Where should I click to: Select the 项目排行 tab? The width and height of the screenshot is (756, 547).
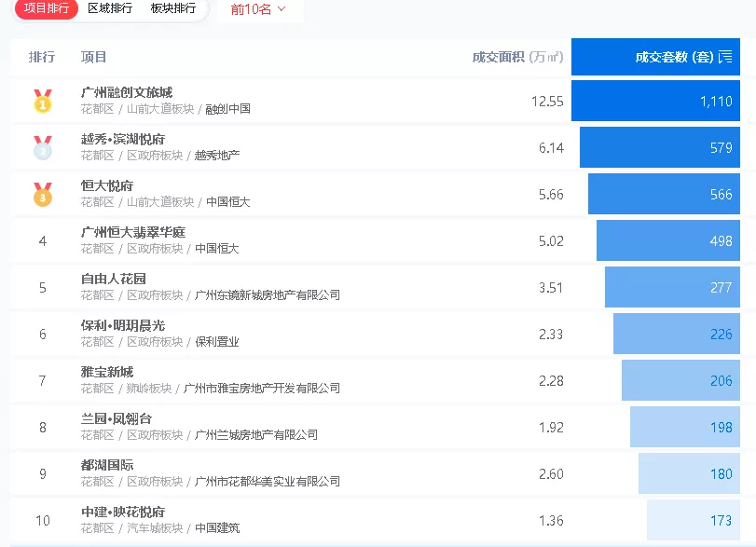point(47,8)
